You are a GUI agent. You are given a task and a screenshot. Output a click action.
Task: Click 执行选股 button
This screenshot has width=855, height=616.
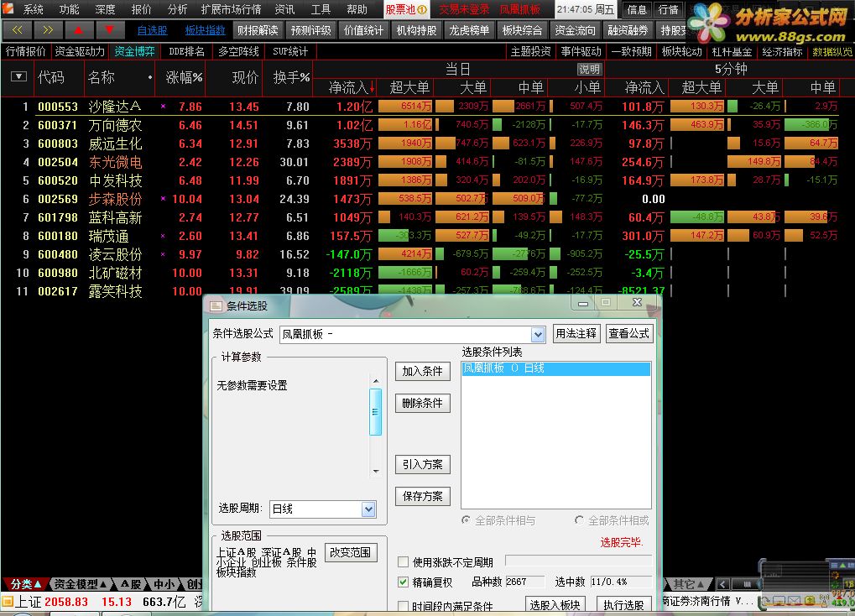coord(623,604)
